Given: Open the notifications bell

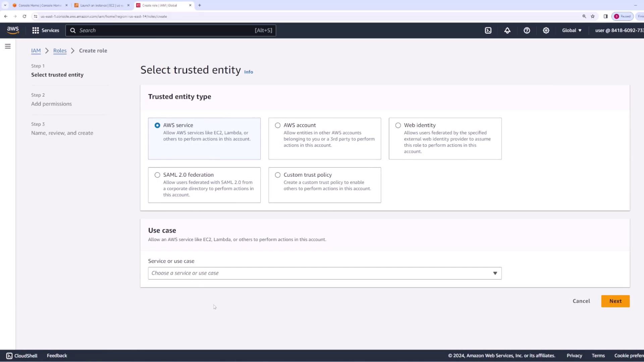Looking at the screenshot, I should 507,31.
